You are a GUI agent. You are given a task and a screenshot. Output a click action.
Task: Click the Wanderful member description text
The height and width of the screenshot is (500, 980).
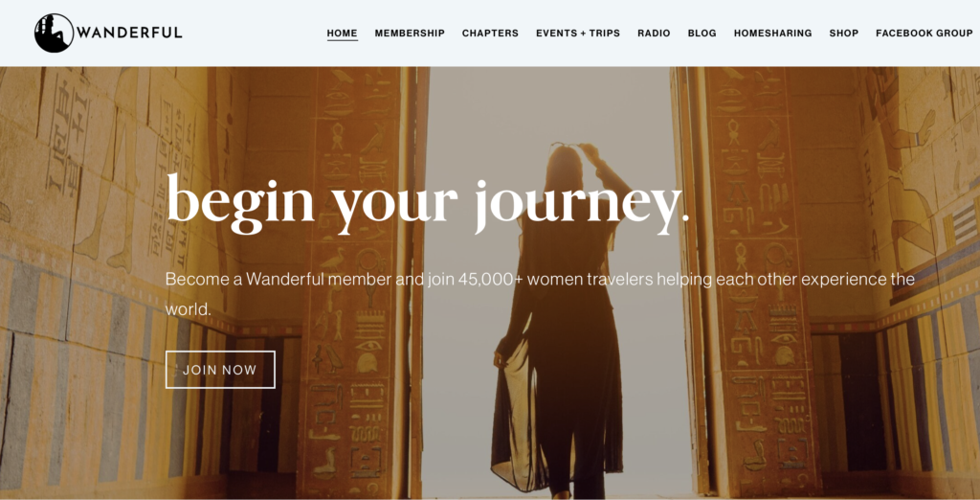540,293
